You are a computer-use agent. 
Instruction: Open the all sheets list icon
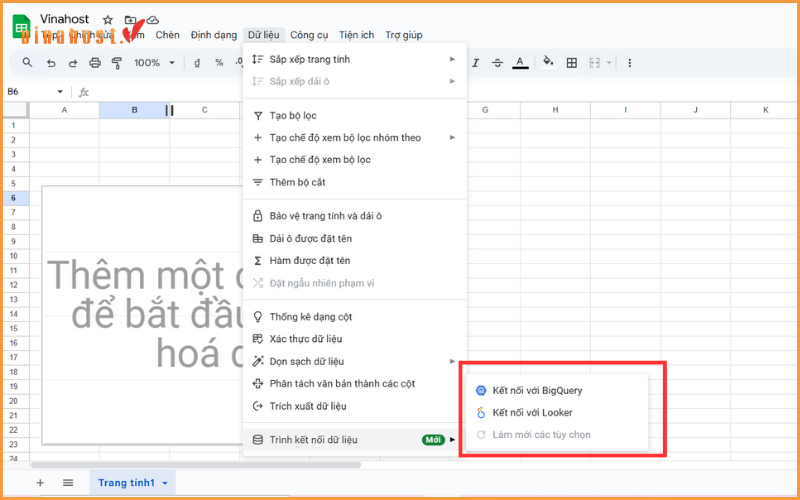[x=68, y=482]
